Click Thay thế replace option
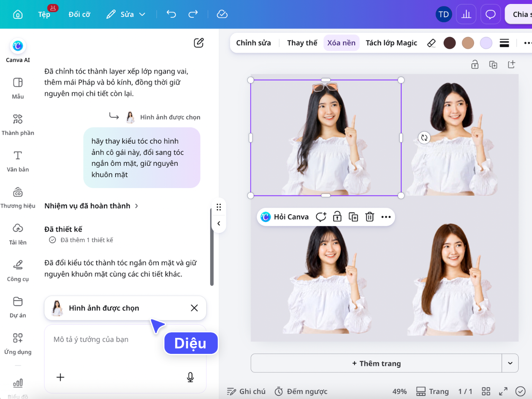 tap(302, 43)
